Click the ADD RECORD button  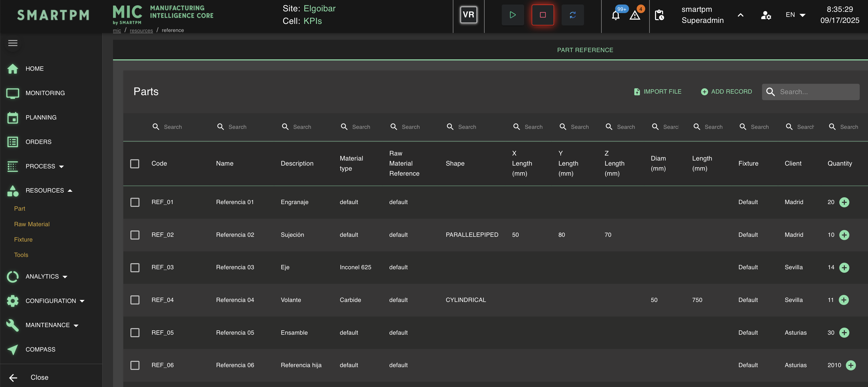point(726,92)
